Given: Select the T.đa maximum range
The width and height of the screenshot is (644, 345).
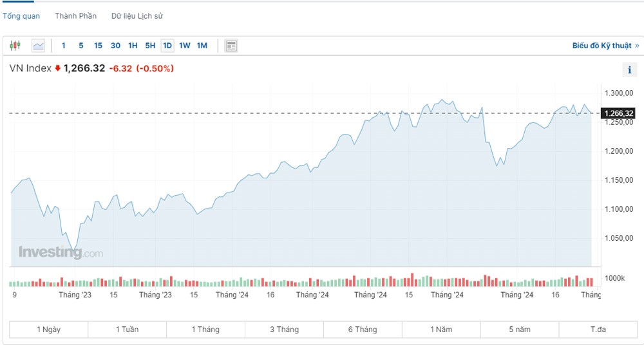Looking at the screenshot, I should 598,330.
